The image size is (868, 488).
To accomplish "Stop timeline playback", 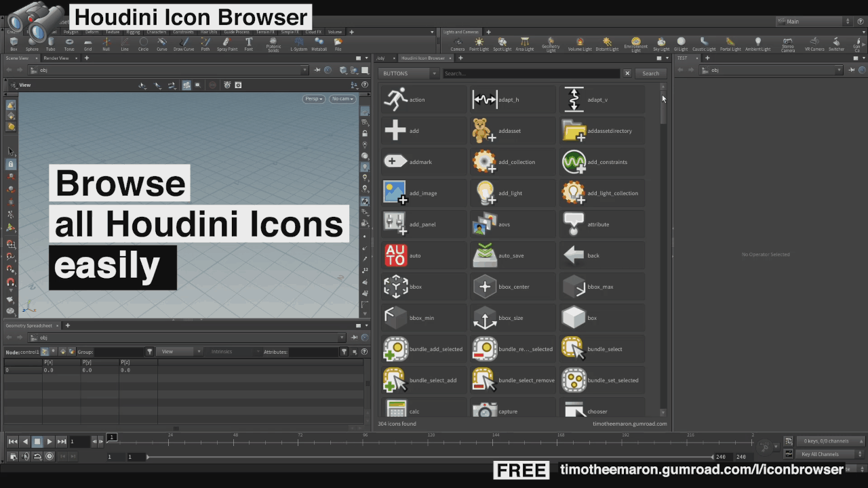I will click(37, 441).
